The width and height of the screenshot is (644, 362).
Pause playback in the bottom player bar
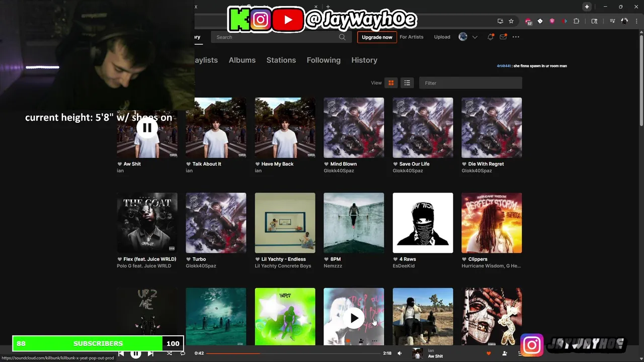[136, 353]
